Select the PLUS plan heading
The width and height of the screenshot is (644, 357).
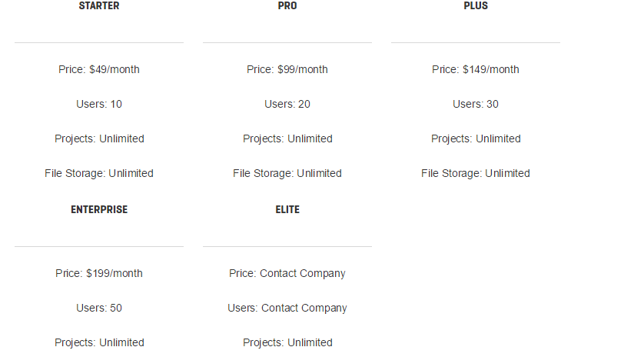click(x=476, y=5)
